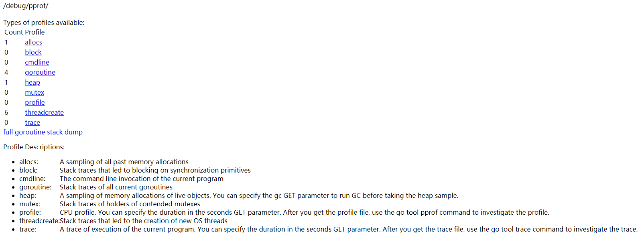Select the 'Count' column header
Viewport: 644px width, 244px height.
point(14,32)
